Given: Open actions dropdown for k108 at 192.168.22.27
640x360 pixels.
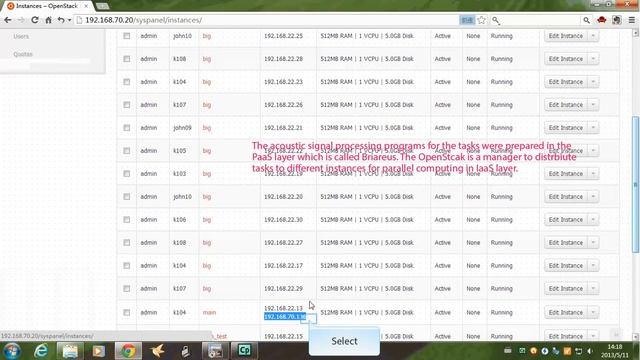Looking at the screenshot, I should [x=593, y=242].
